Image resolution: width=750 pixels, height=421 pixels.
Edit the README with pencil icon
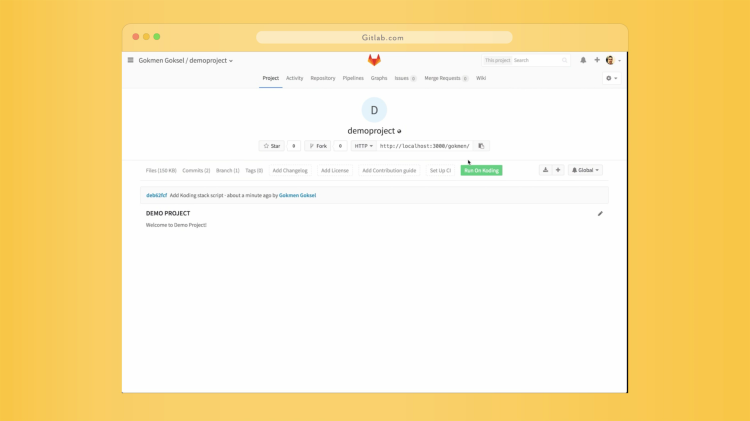coord(600,213)
